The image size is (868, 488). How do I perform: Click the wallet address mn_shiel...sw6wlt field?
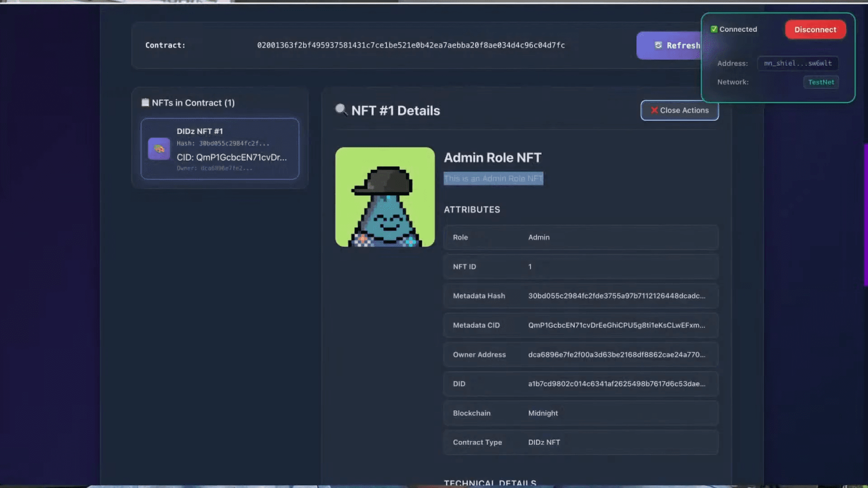pos(797,63)
